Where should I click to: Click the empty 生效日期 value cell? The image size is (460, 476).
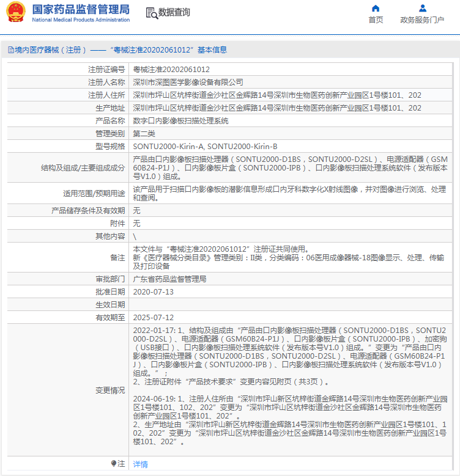coord(291,304)
